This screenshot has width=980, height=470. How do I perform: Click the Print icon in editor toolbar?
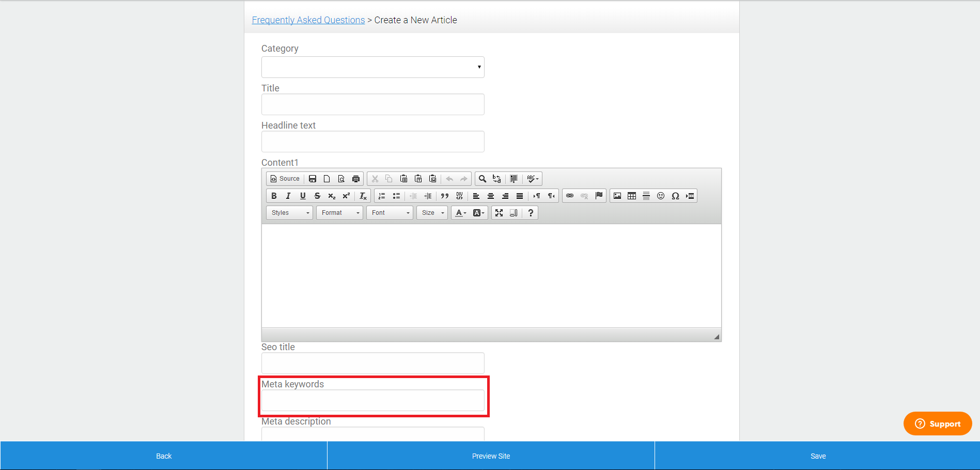click(356, 179)
